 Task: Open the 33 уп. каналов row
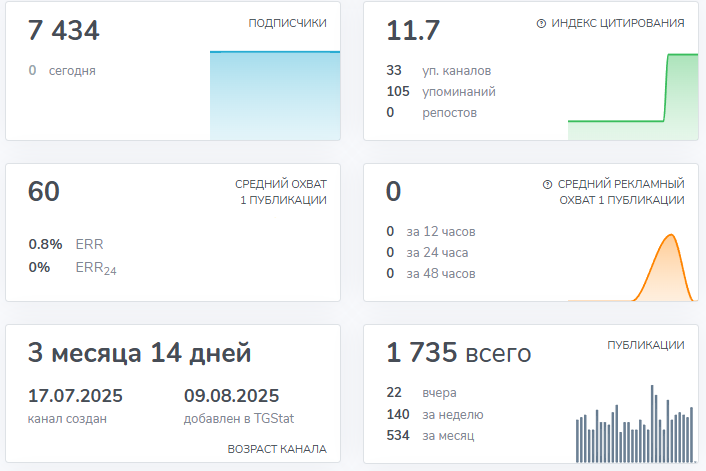pos(438,71)
